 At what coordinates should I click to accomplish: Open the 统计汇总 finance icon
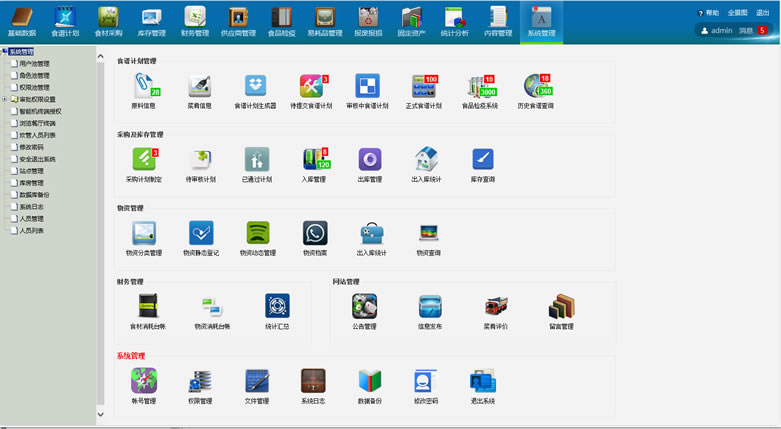[x=276, y=306]
